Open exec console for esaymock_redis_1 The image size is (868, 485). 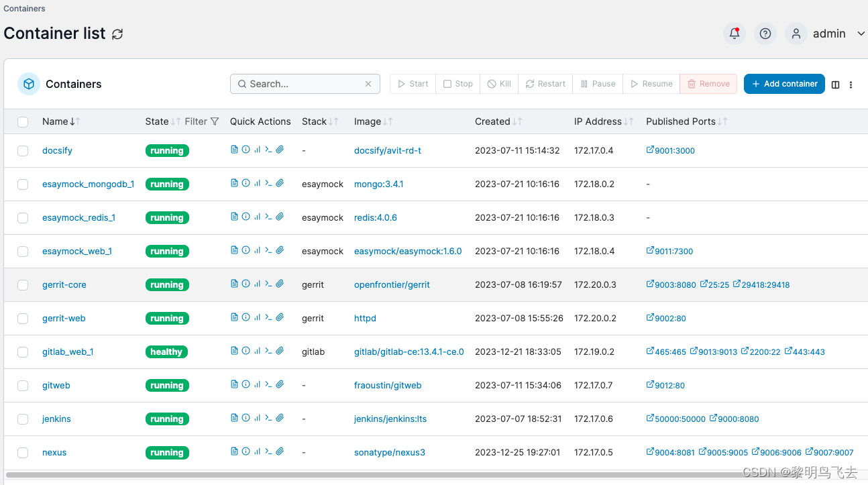pyautogui.click(x=268, y=217)
